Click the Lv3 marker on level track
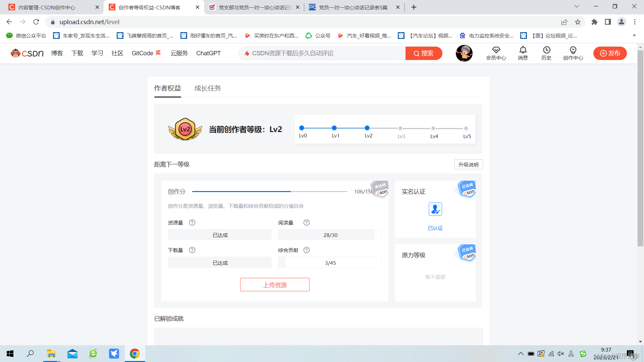644x362 pixels. tap(400, 128)
